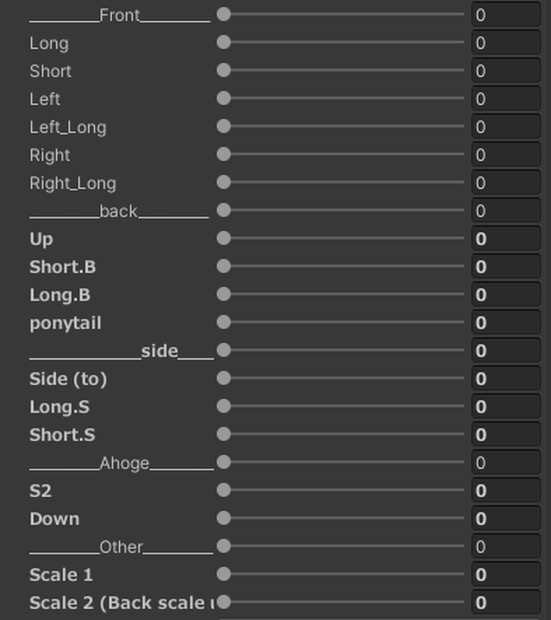The width and height of the screenshot is (551, 620).
Task: Select the Front section label
Action: click(x=120, y=15)
